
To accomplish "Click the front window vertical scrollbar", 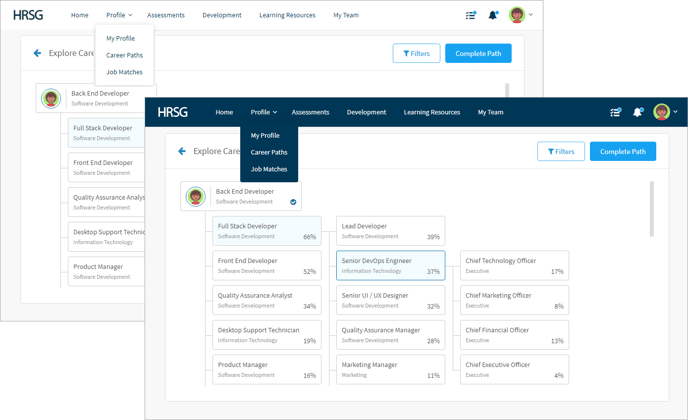I will pyautogui.click(x=652, y=209).
